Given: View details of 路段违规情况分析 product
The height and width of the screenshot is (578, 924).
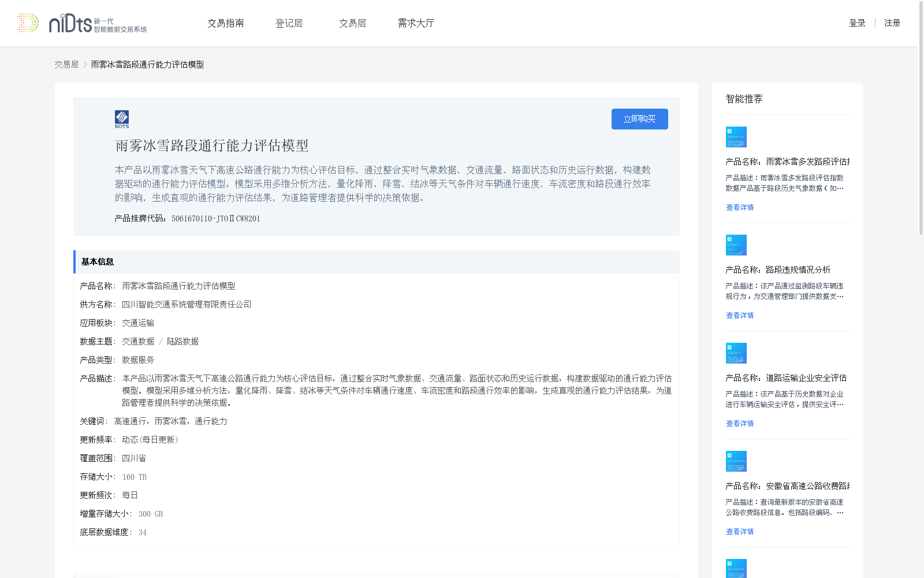Looking at the screenshot, I should [740, 316].
